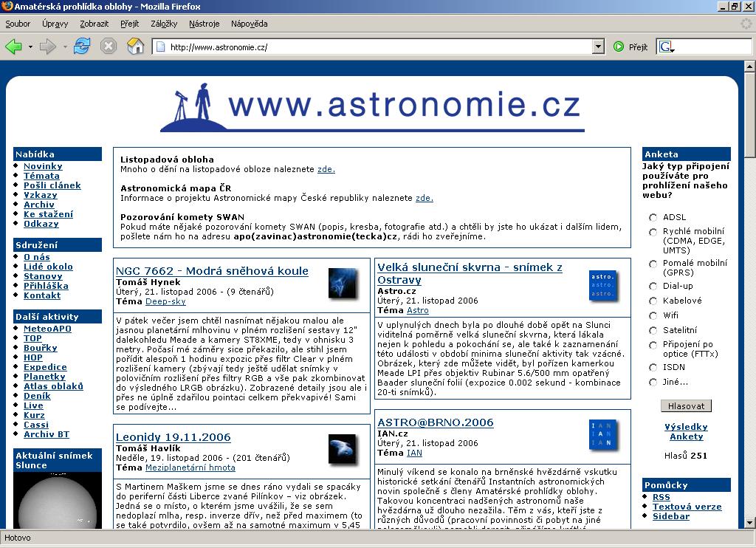Open Výsledky Ankety link

686,432
